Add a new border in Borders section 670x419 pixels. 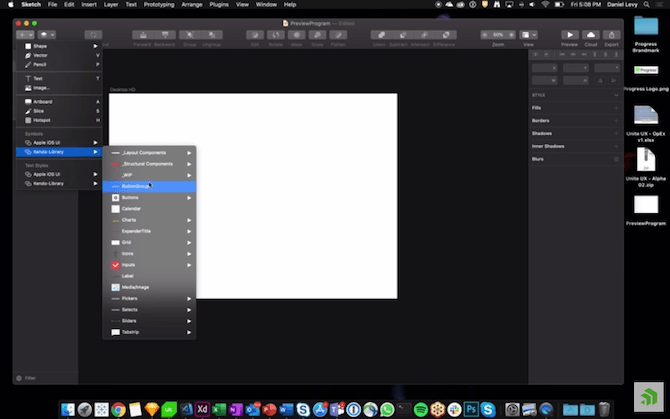[616, 120]
